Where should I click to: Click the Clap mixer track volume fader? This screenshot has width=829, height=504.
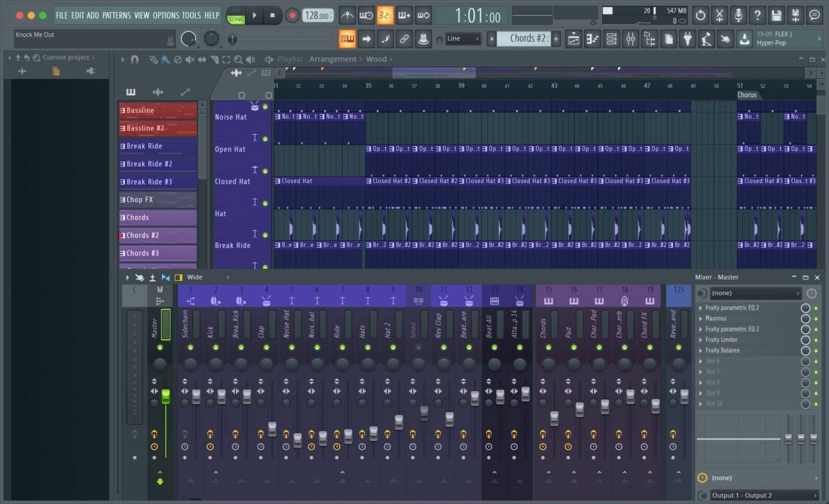[272, 429]
